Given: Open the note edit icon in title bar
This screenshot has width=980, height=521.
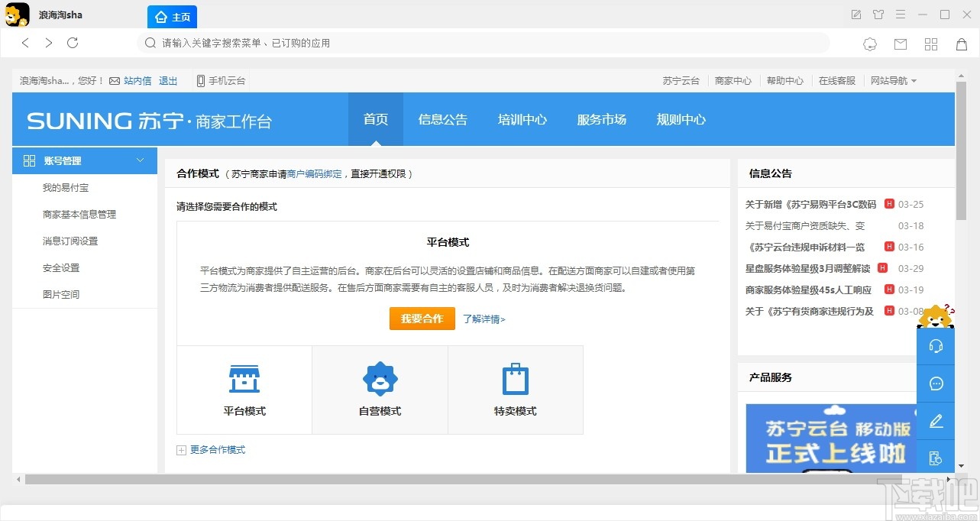Looking at the screenshot, I should [x=855, y=14].
